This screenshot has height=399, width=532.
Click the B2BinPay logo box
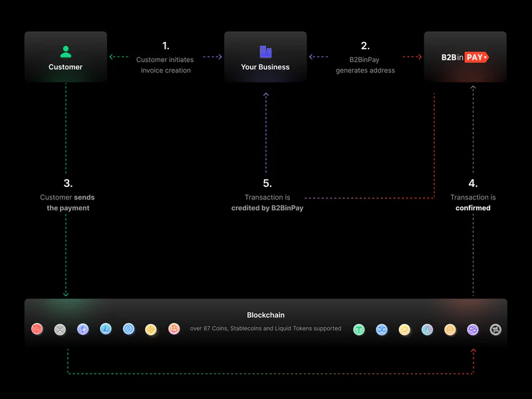[465, 57]
